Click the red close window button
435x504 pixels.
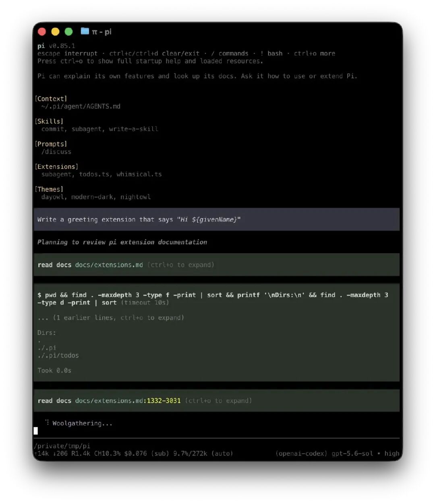point(42,32)
